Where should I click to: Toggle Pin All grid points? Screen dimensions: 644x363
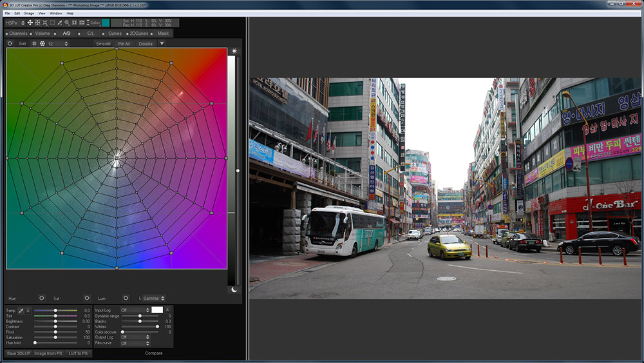point(124,44)
